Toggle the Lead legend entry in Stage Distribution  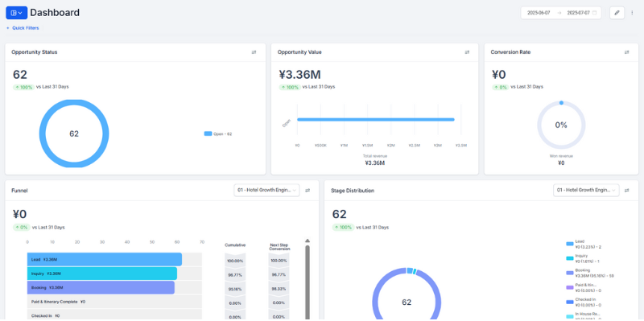[x=580, y=245]
